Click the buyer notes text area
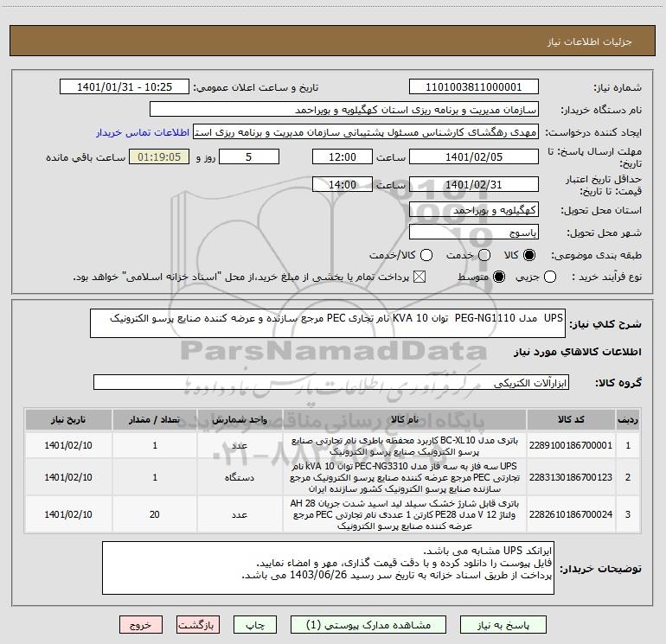The height and width of the screenshot is (644, 666). pyautogui.click(x=328, y=568)
